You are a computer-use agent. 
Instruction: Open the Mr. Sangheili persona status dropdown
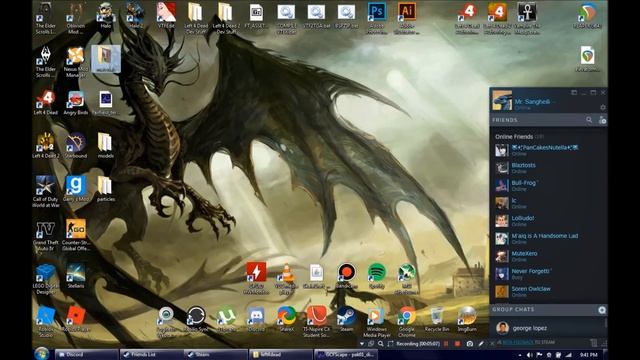(x=554, y=102)
